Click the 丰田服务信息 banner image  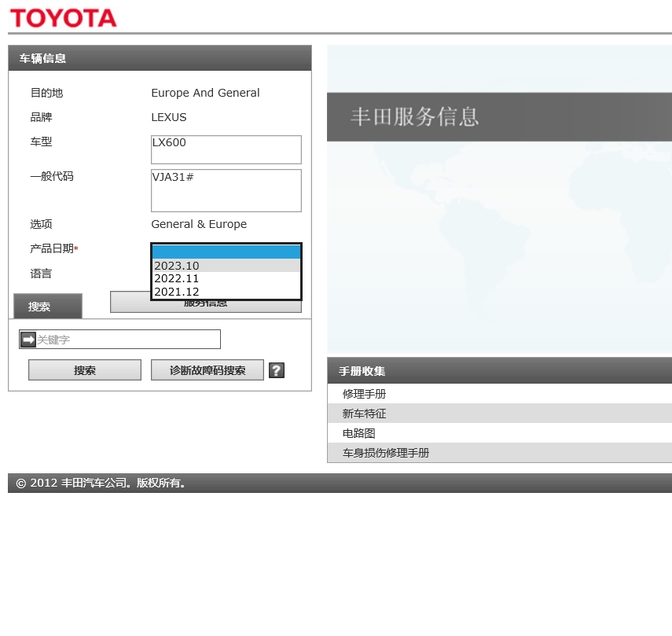click(x=499, y=116)
